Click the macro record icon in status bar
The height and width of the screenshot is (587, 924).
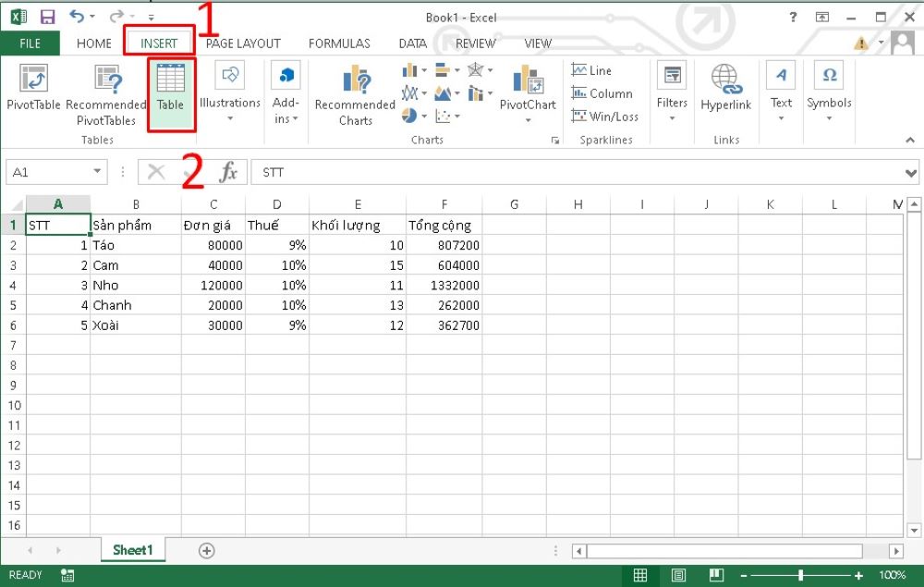tap(67, 575)
